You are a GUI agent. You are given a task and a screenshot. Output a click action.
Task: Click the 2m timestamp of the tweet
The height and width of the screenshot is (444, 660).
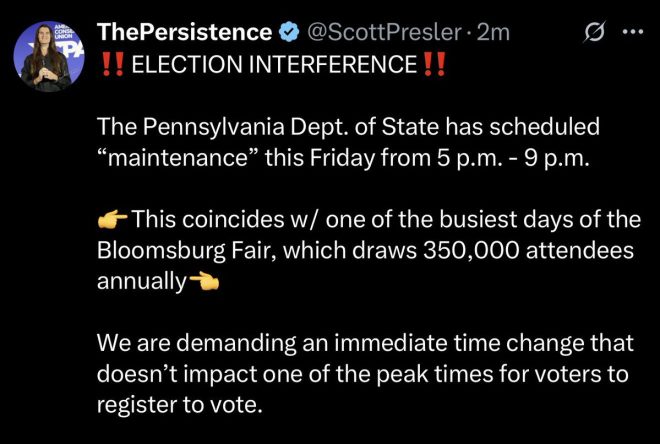pos(493,33)
